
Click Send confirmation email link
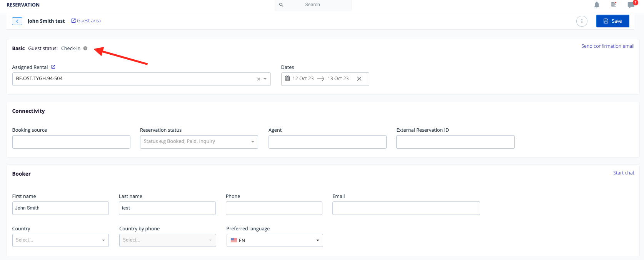click(x=607, y=46)
